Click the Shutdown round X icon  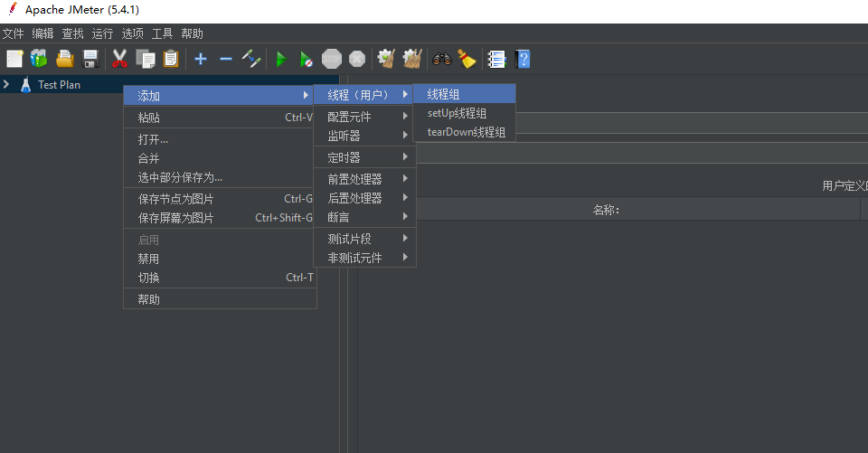[357, 59]
